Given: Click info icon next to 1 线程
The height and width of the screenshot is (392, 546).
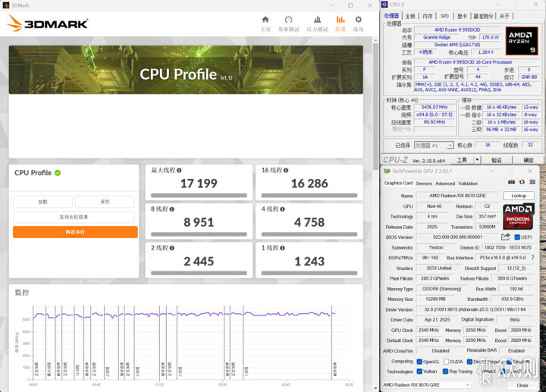Looking at the screenshot, I should point(282,248).
